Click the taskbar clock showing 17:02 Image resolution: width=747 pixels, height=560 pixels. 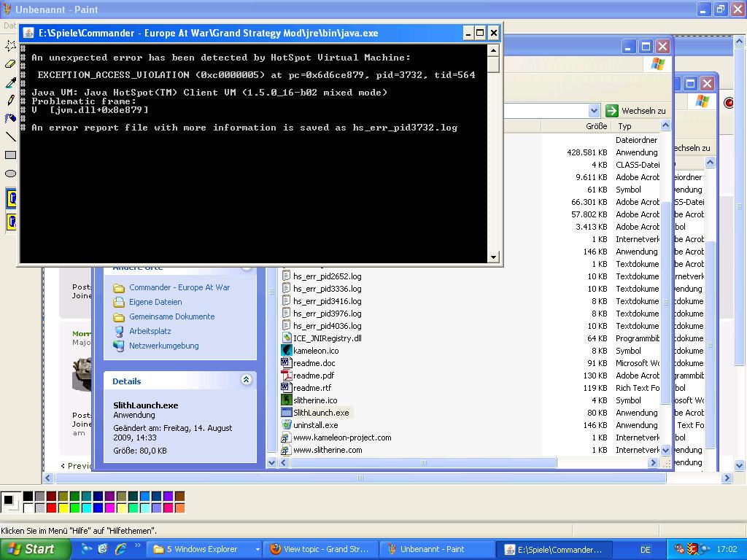pyautogui.click(x=727, y=550)
